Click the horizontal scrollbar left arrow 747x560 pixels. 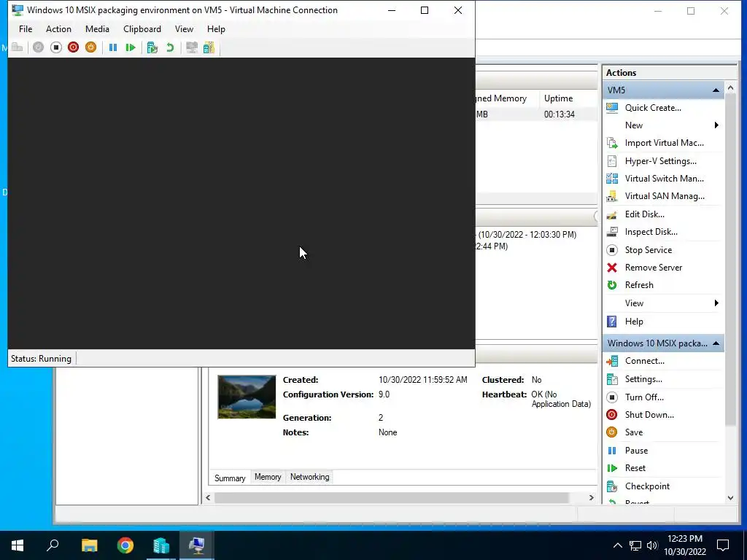click(208, 497)
